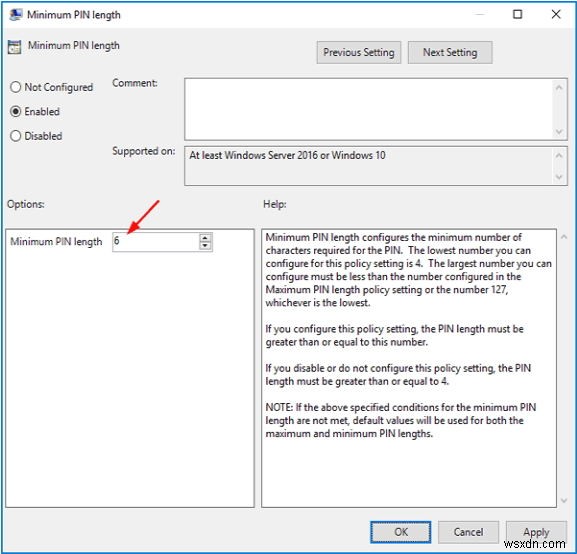
Task: Minimize the Minimum PIN length window
Action: [x=479, y=14]
